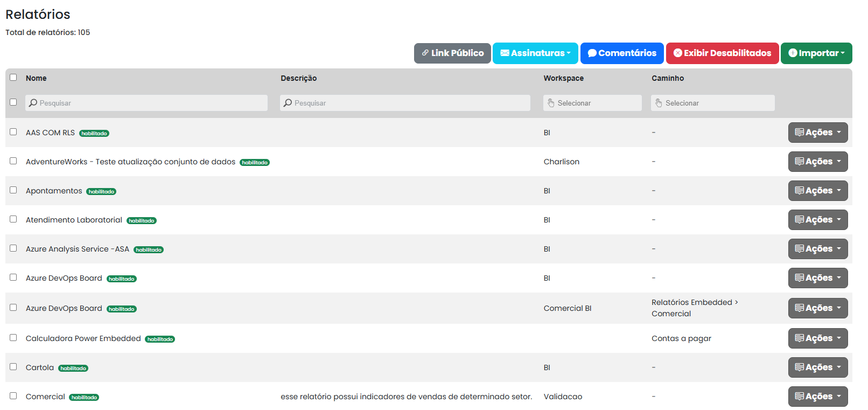The image size is (868, 410).
Task: Open Ações button for Comercial report
Action: (817, 397)
